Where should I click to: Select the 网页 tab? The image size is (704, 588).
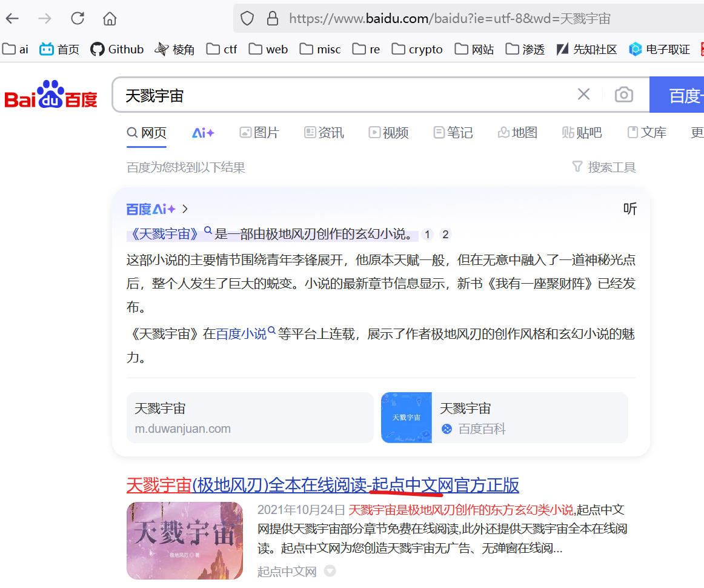click(x=147, y=133)
